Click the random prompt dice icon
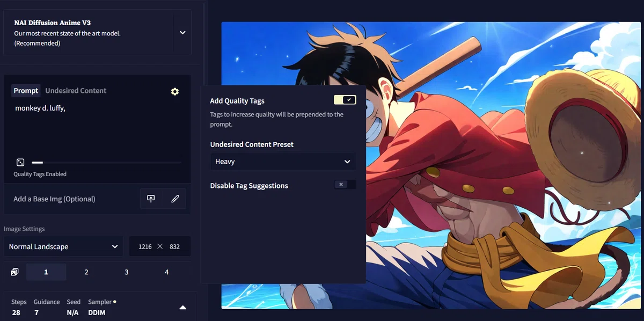Screen dimensions: 644x321 [x=20, y=162]
